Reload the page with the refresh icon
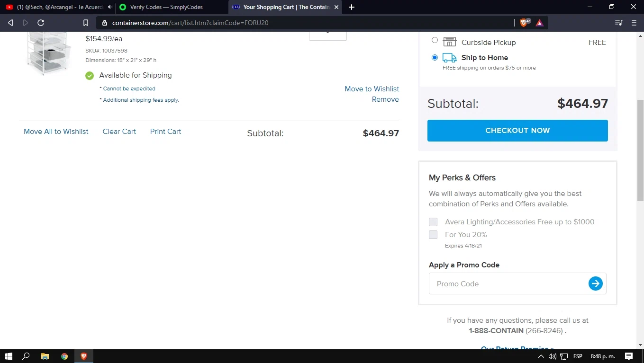 coord(41,23)
